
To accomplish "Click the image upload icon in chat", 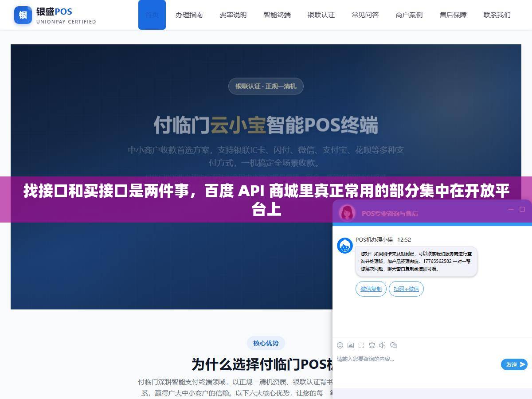I will 351,345.
